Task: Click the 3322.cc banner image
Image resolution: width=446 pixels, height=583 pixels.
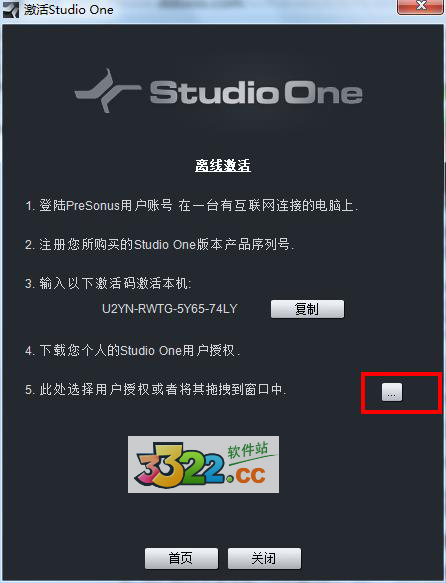Action: [203, 464]
